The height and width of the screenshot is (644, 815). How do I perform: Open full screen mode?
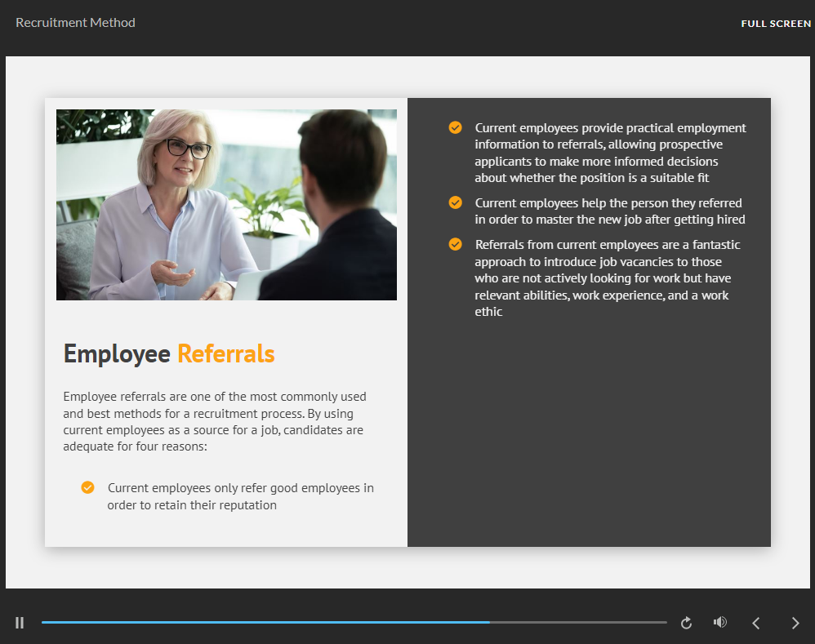776,24
